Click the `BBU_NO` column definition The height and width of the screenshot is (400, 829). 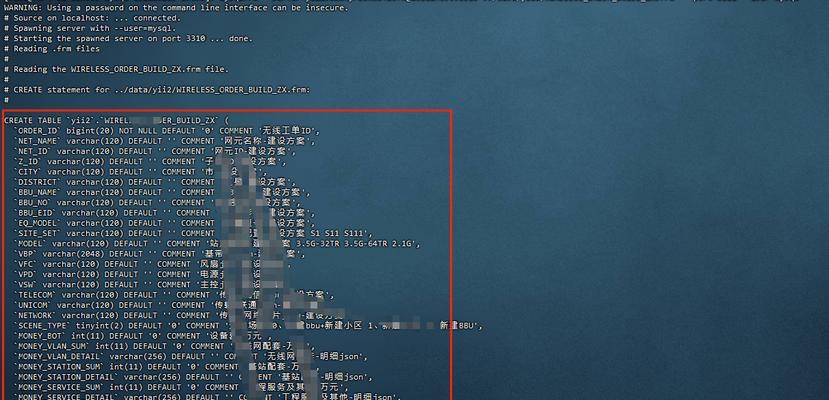[x=159, y=202]
